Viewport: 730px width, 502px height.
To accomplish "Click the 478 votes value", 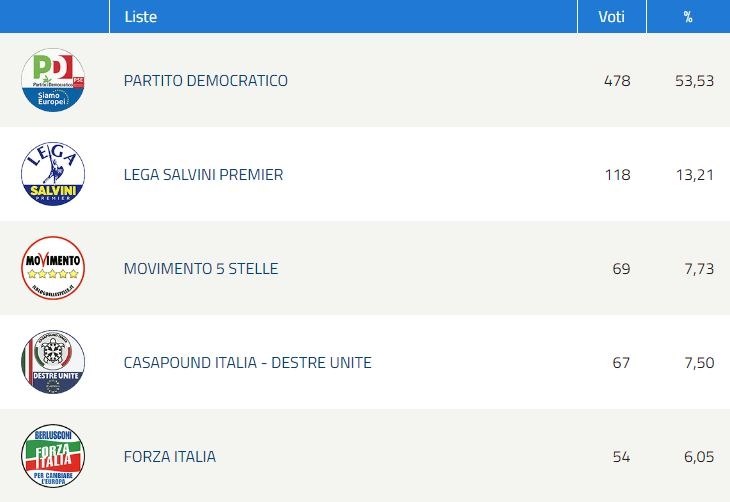I will click(617, 81).
